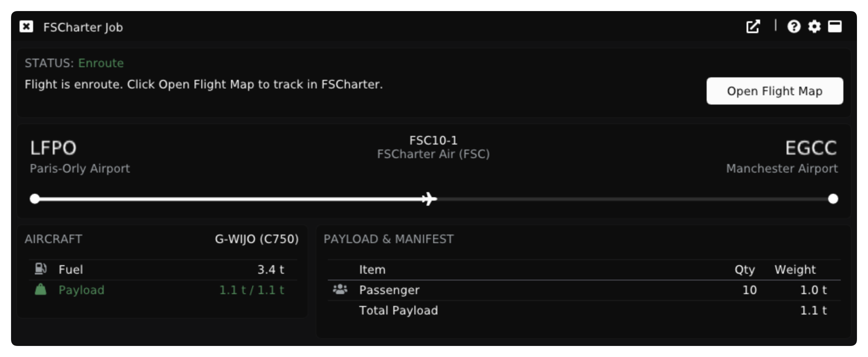
Task: Close the FSCharter Job panel
Action: point(27,26)
